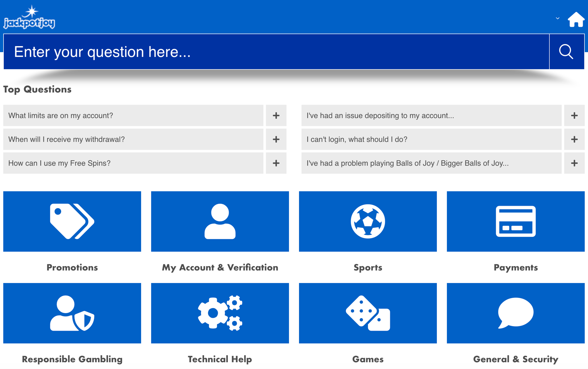This screenshot has height=369, width=588.
Task: Click the 'Games' category label
Action: pyautogui.click(x=368, y=359)
